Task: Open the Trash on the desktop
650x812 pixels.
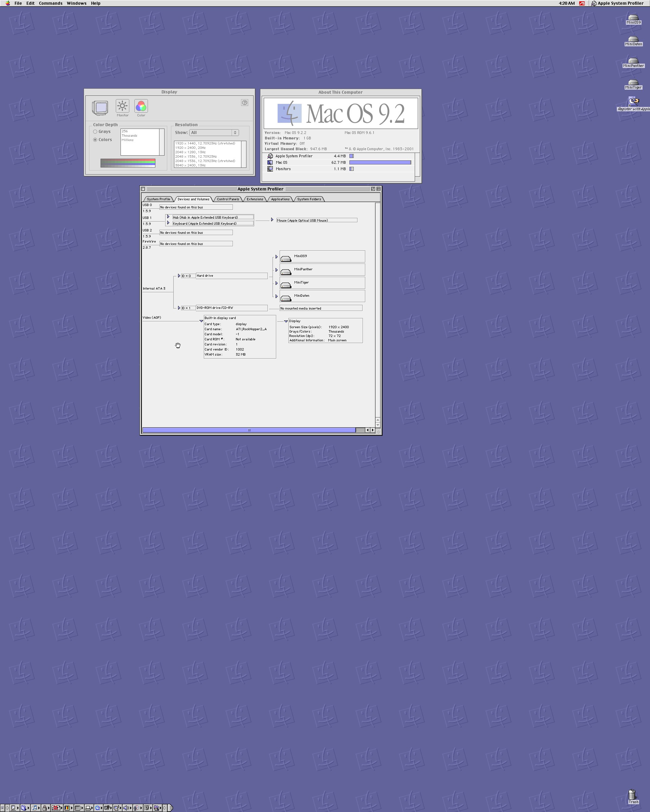Action: coord(633,795)
